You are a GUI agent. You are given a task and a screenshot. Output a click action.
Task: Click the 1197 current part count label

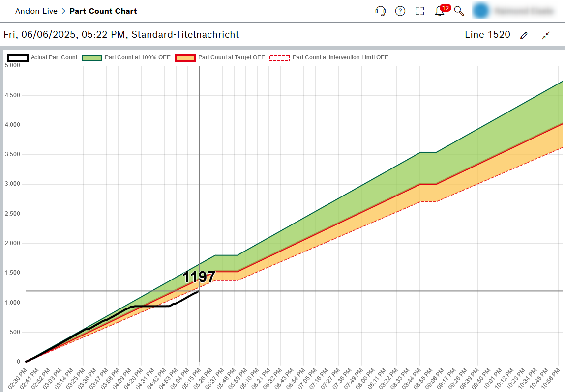coord(199,277)
